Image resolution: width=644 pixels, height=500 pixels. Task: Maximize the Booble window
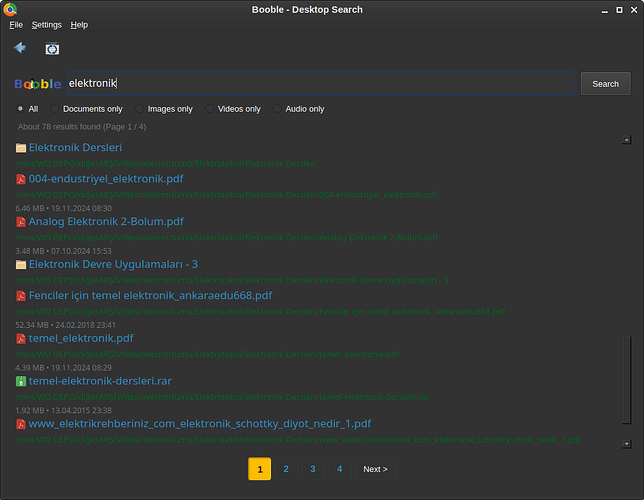point(619,10)
